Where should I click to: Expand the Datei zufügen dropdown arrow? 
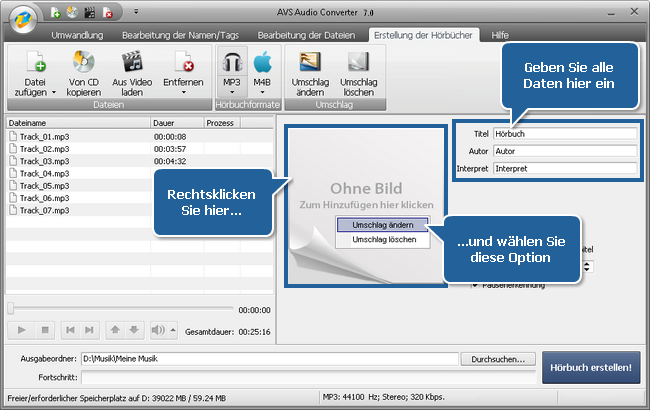(36, 91)
